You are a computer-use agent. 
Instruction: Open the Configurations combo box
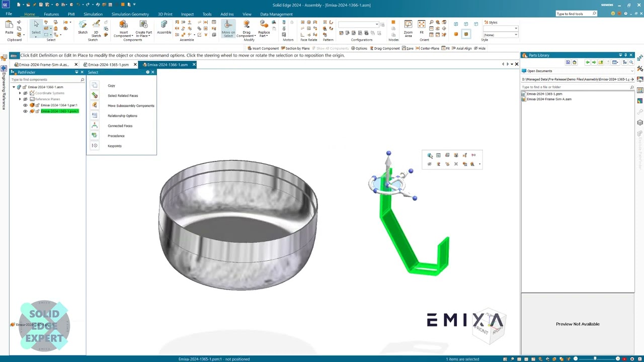pos(359,24)
